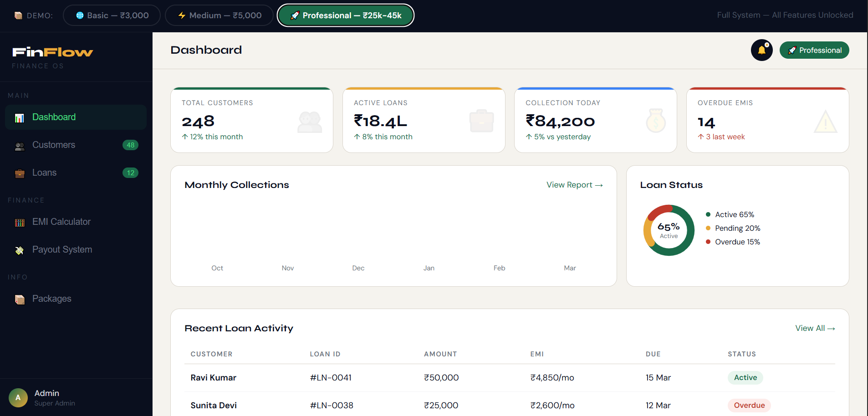
Task: Open the Monthly Collections View Report link
Action: click(575, 185)
